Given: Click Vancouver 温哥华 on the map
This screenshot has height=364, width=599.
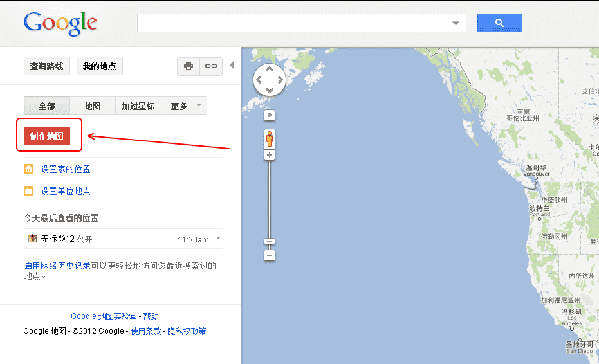Looking at the screenshot, I should coord(537,170).
